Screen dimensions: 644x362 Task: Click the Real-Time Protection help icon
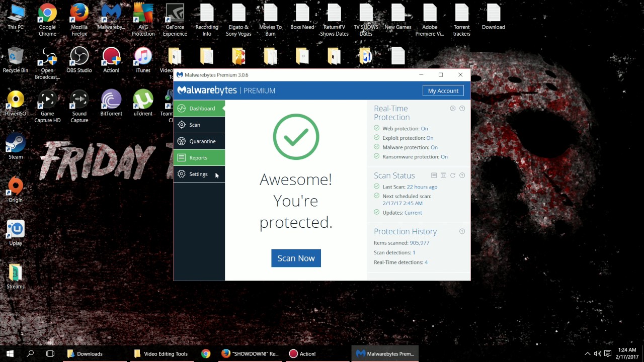[x=462, y=109]
